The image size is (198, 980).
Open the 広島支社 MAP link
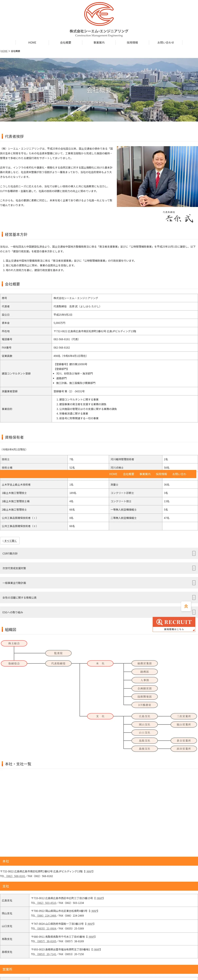click(x=99, y=898)
